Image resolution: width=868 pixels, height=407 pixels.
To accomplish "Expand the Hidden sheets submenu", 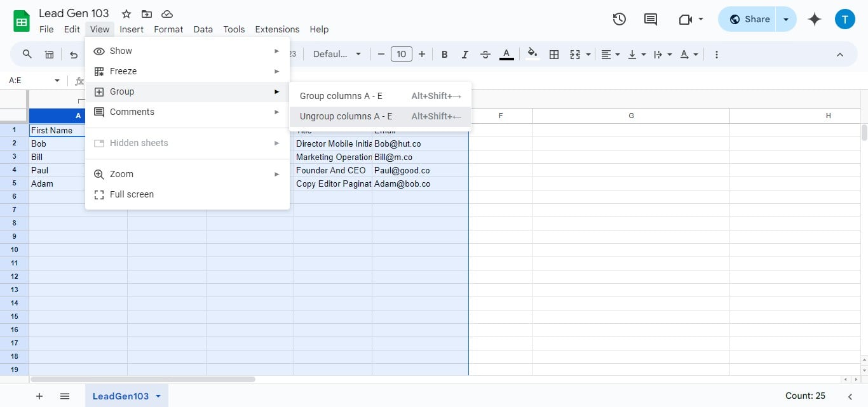I will (139, 143).
